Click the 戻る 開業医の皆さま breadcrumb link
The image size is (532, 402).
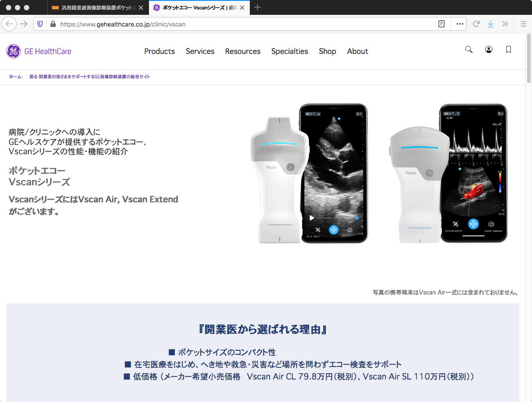(90, 76)
